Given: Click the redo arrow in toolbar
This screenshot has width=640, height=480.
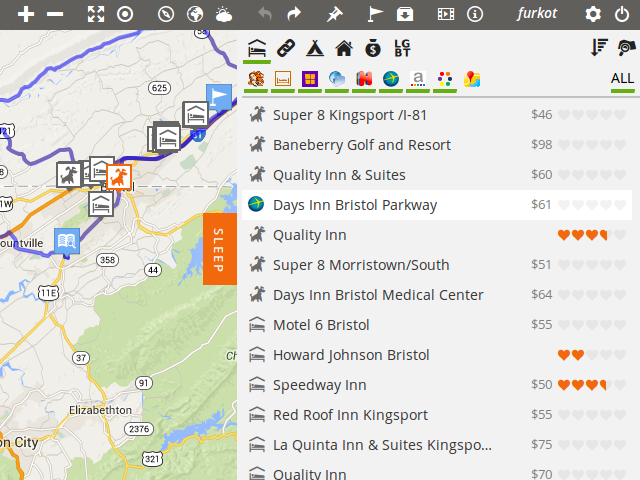Looking at the screenshot, I should [294, 14].
